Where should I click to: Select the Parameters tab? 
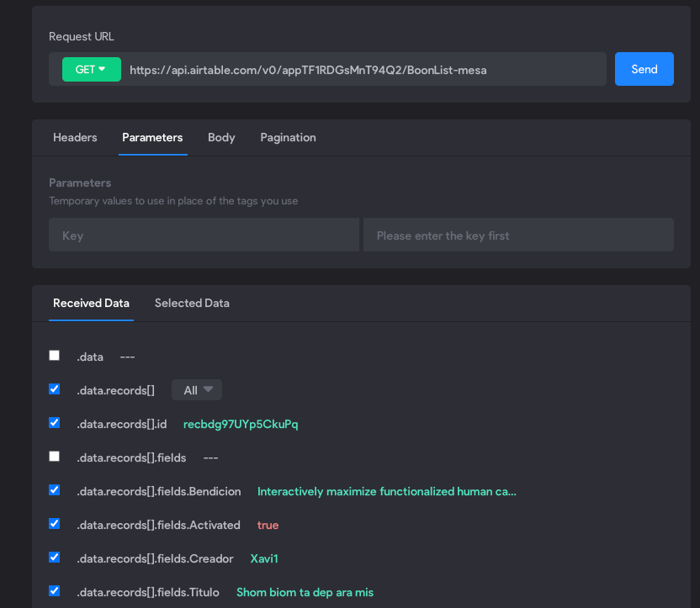click(152, 137)
